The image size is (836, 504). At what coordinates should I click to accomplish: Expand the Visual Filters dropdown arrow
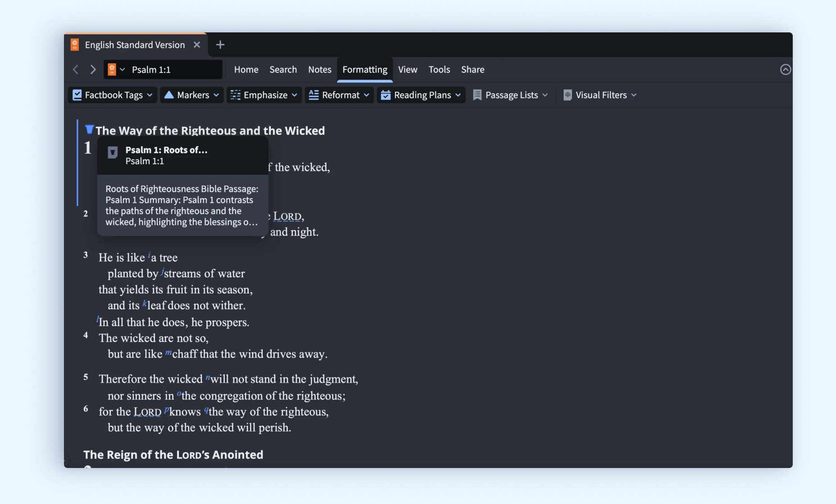click(634, 95)
